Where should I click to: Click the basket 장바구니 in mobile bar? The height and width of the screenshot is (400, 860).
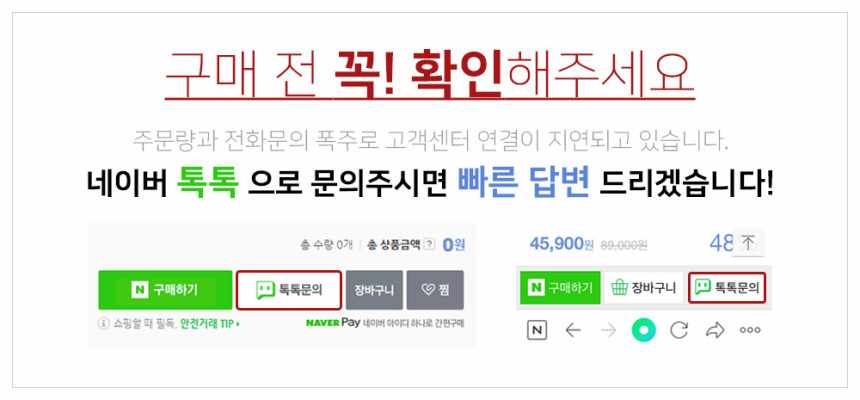[643, 288]
